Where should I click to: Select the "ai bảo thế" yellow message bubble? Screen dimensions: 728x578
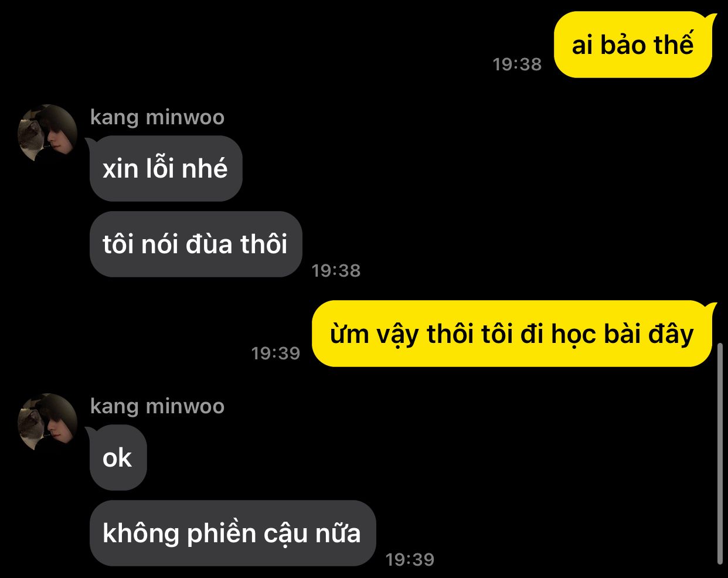click(634, 45)
